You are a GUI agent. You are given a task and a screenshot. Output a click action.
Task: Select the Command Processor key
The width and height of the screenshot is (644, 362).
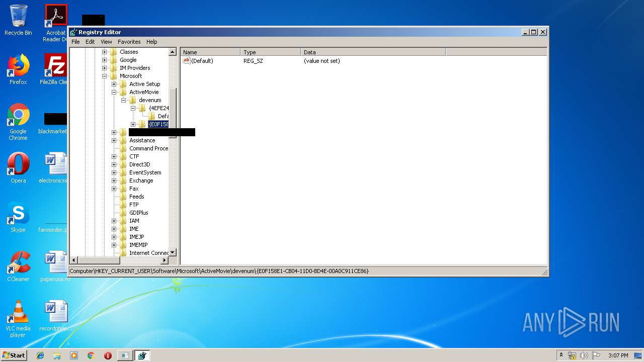[148, 148]
